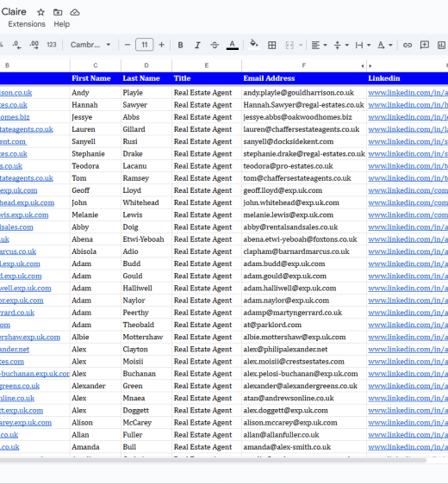Select last name cell Whitehead

(146, 202)
